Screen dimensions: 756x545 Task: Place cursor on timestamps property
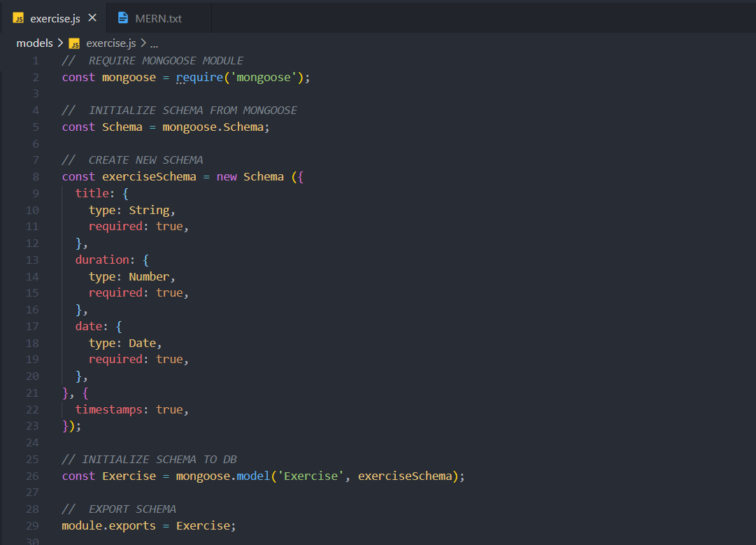pyautogui.click(x=108, y=409)
